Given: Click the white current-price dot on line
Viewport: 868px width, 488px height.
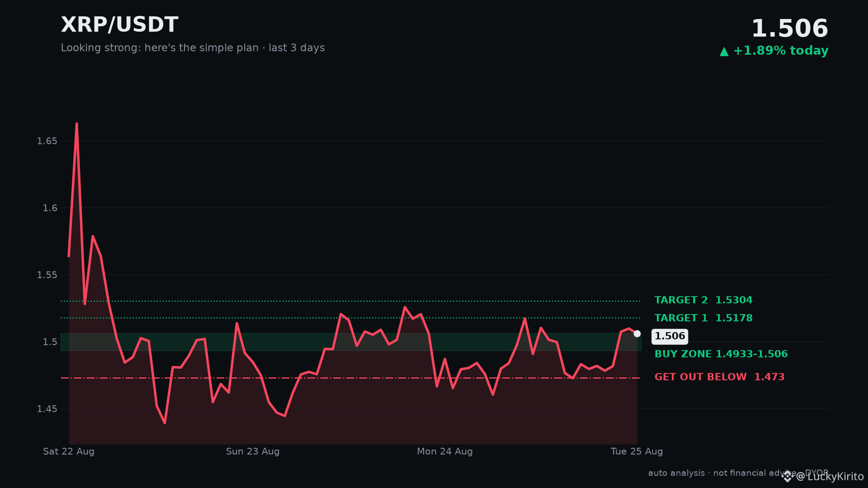Looking at the screenshot, I should point(637,333).
